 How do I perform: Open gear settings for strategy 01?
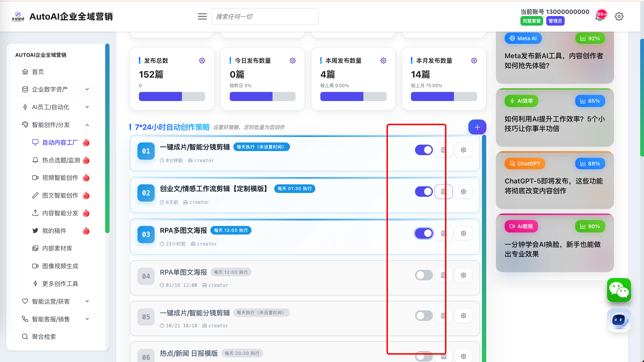click(x=463, y=150)
